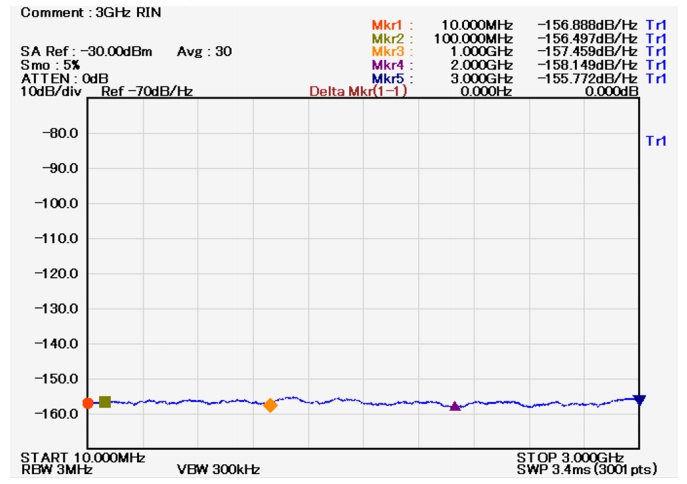Click the Avg 30 averaging value

204,51
